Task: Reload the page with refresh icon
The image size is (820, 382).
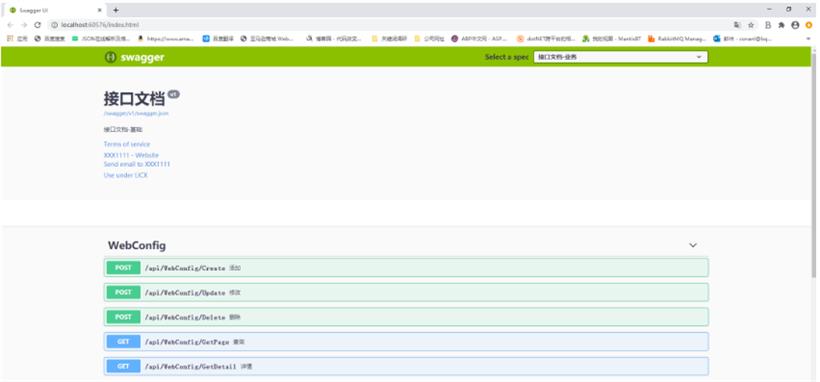Action: click(x=37, y=25)
